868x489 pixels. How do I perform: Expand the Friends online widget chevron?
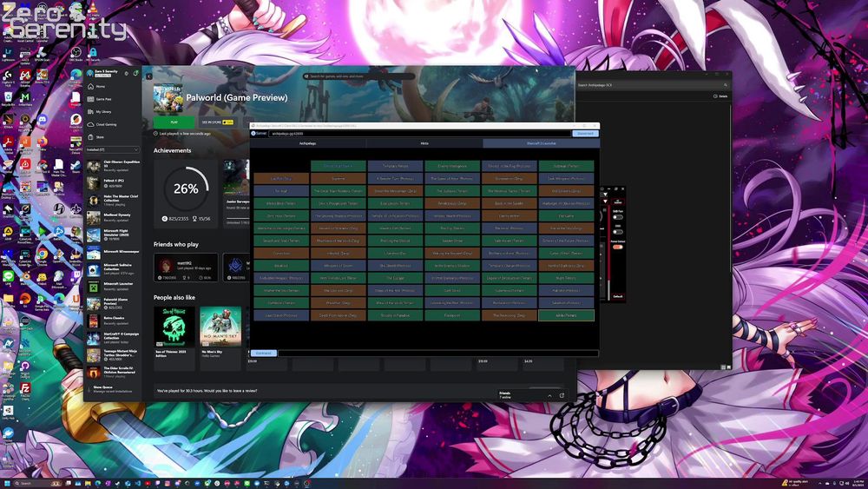click(x=549, y=395)
